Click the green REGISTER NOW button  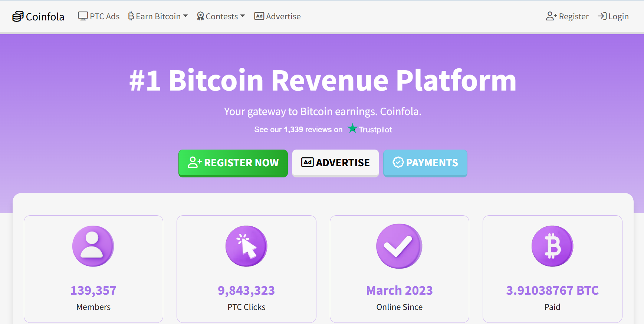(x=233, y=163)
